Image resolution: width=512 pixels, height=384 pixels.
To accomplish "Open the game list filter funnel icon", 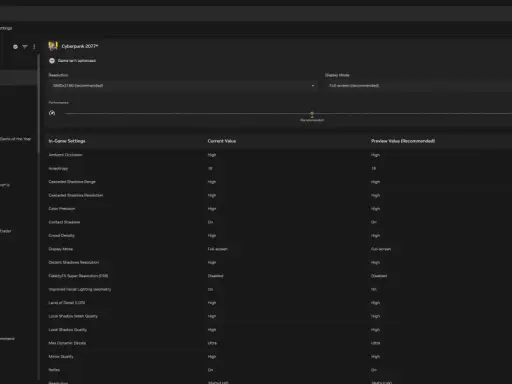I will (25, 47).
